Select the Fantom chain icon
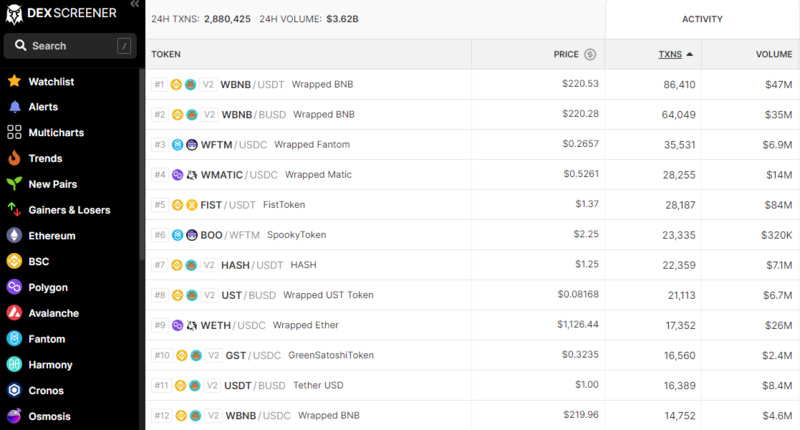Screen dimensions: 800x430 tap(14, 339)
